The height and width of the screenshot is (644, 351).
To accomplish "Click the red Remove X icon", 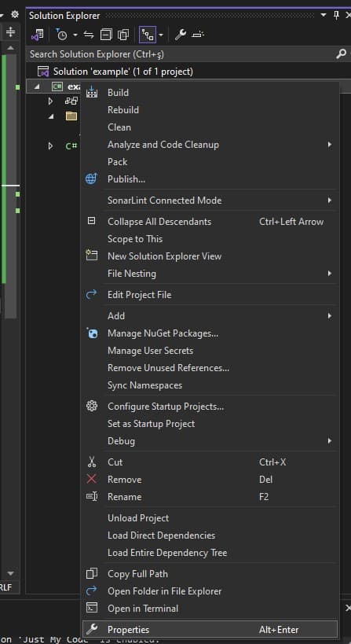I will coord(92,480).
